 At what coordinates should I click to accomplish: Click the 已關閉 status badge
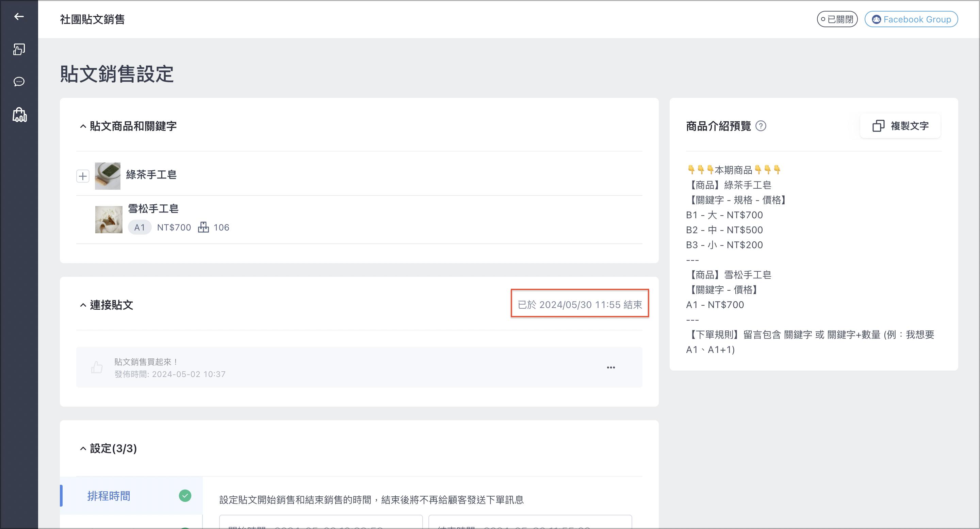tap(837, 19)
